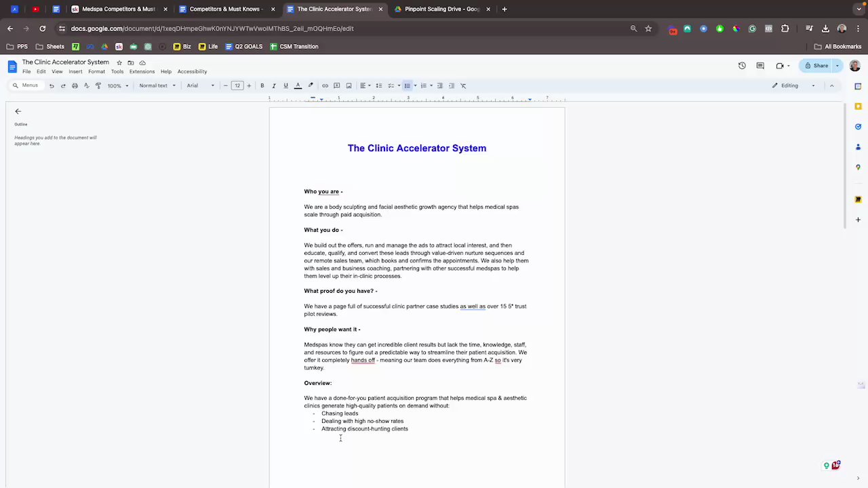The width and height of the screenshot is (868, 488).
Task: Insert an image
Action: click(x=349, y=85)
